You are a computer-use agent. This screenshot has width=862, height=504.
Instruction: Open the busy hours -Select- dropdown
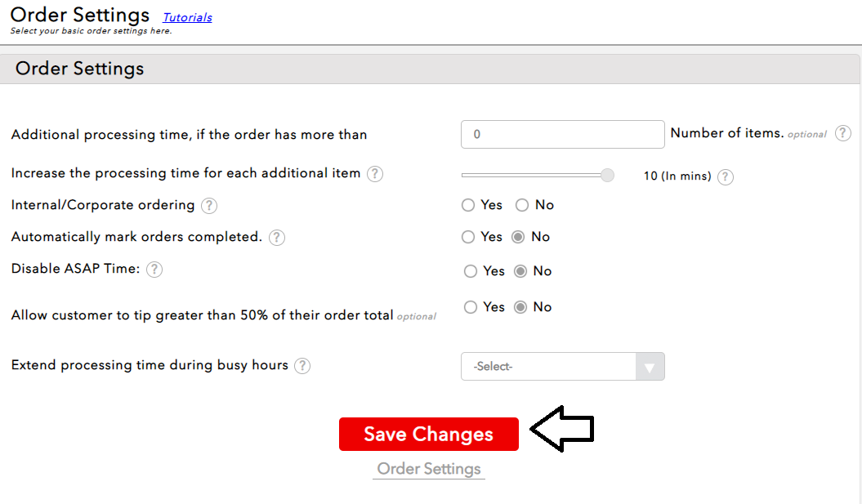548,367
